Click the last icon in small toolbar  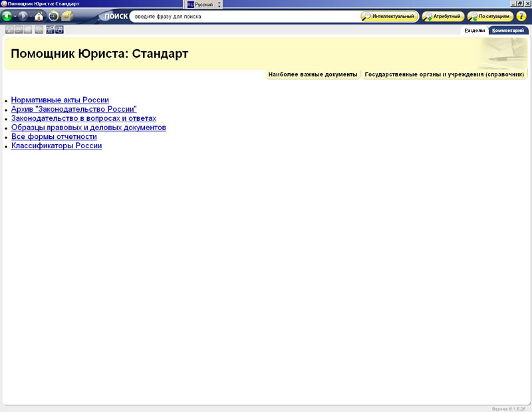(59, 29)
